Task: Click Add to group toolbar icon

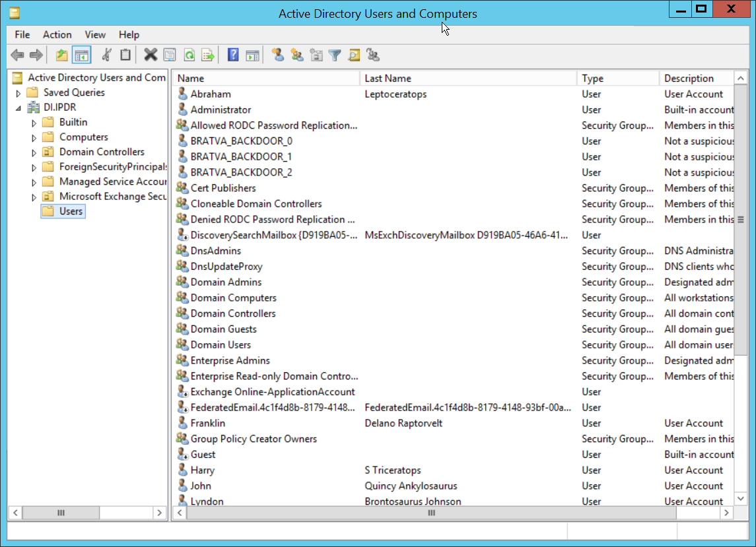Action: click(x=373, y=55)
